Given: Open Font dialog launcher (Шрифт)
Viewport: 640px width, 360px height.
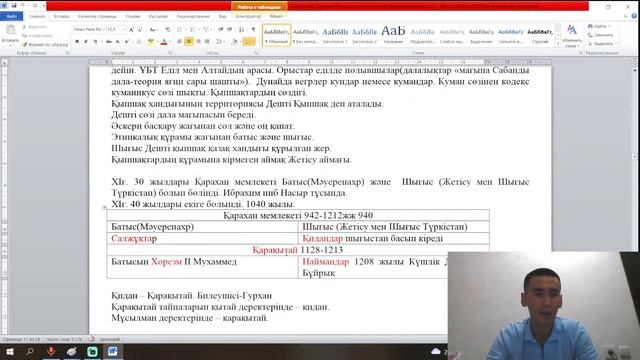Looking at the screenshot, I should (170, 53).
